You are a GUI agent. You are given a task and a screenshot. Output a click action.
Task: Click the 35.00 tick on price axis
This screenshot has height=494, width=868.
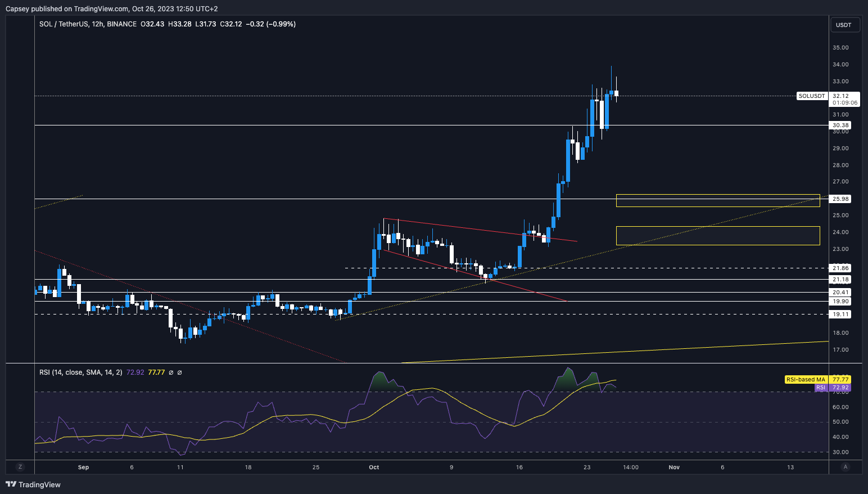[840, 48]
